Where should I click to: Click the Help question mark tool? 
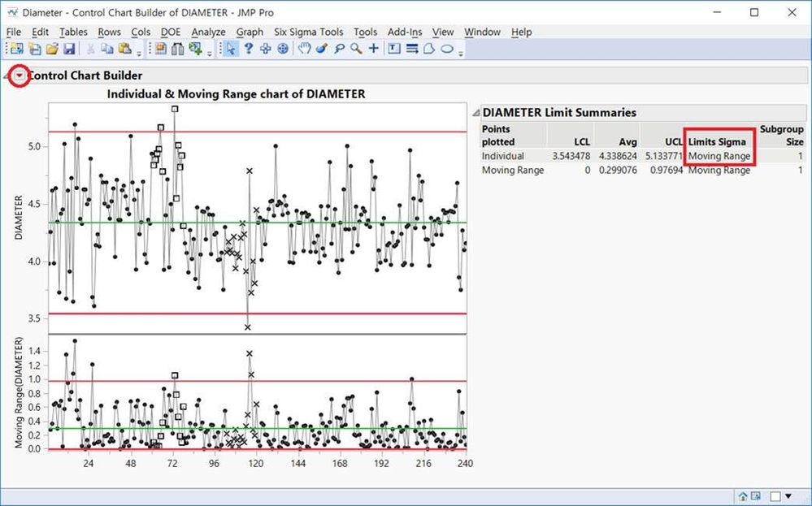click(x=249, y=50)
